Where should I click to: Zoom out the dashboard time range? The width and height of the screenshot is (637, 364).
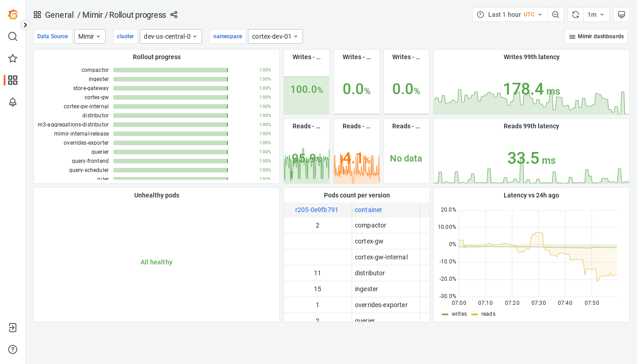(556, 14)
